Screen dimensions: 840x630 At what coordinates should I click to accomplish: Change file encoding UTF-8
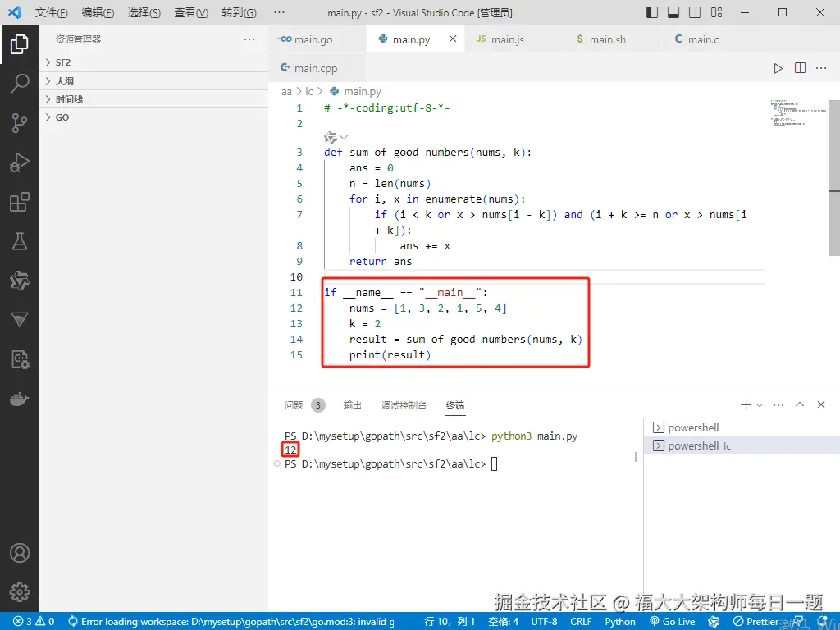(544, 622)
